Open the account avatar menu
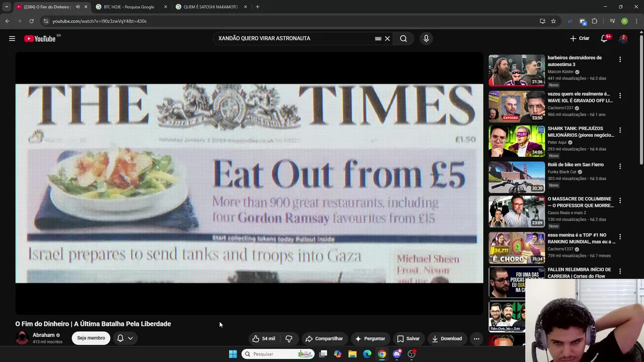This screenshot has height=362, width=644. [x=623, y=38]
